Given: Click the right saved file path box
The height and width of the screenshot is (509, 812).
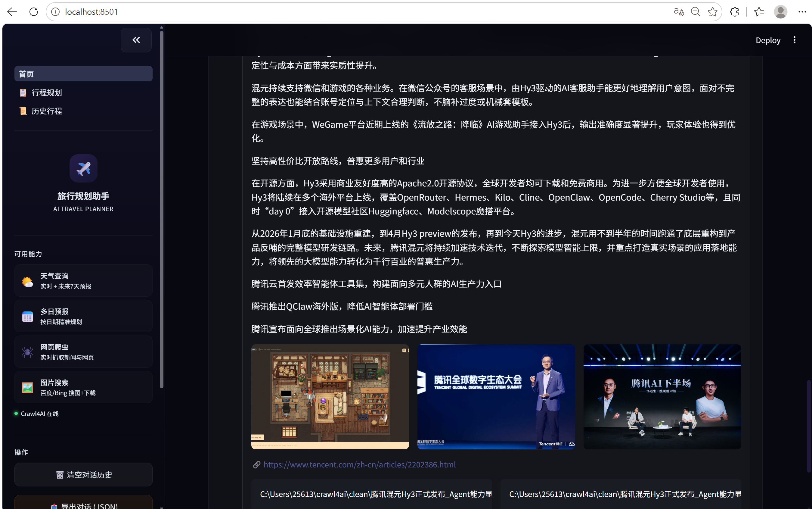Looking at the screenshot, I should 621,494.
